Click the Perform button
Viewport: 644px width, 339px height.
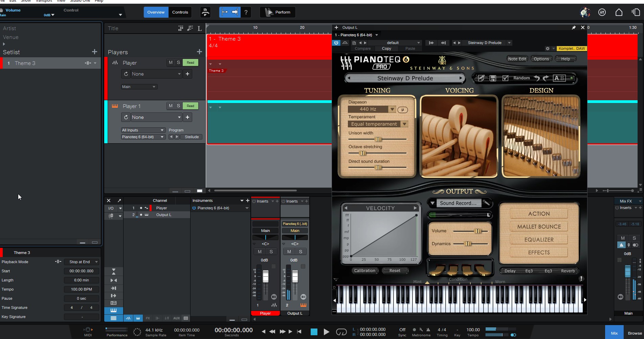click(x=277, y=12)
